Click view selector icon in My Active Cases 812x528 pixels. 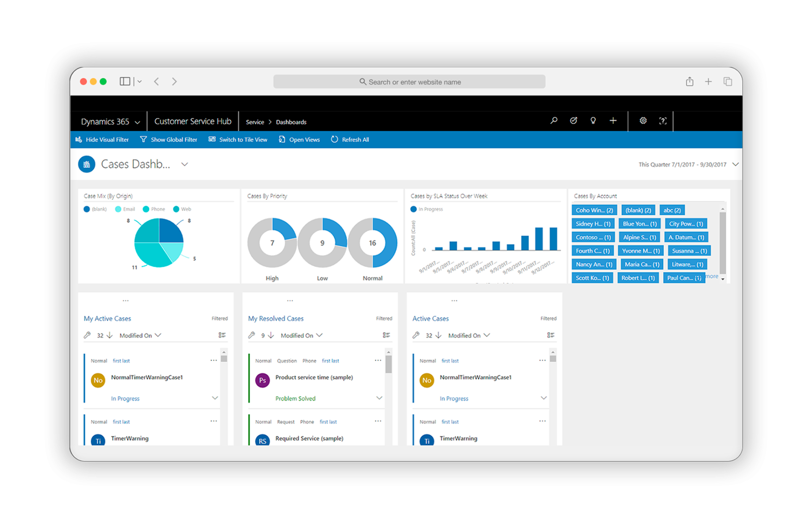tap(222, 335)
